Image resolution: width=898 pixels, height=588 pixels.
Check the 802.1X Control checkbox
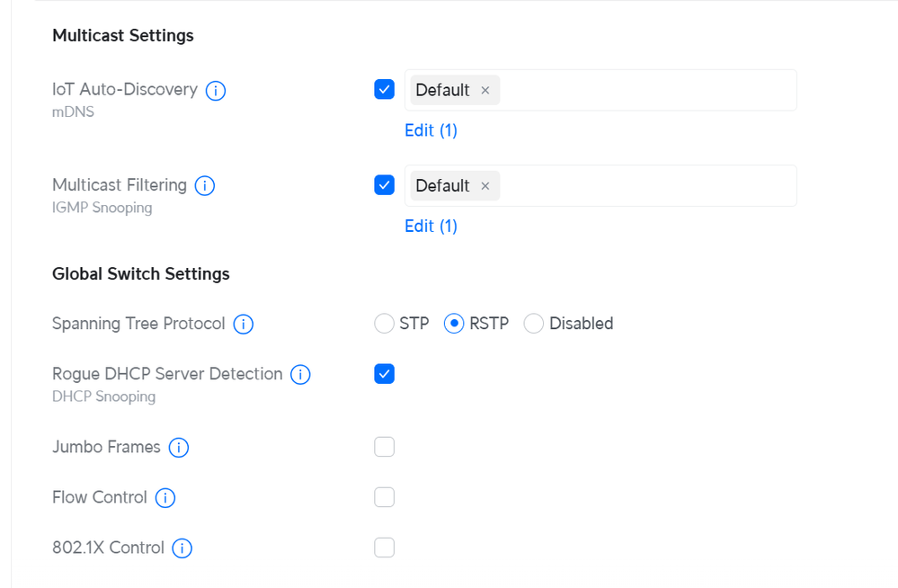(x=384, y=548)
